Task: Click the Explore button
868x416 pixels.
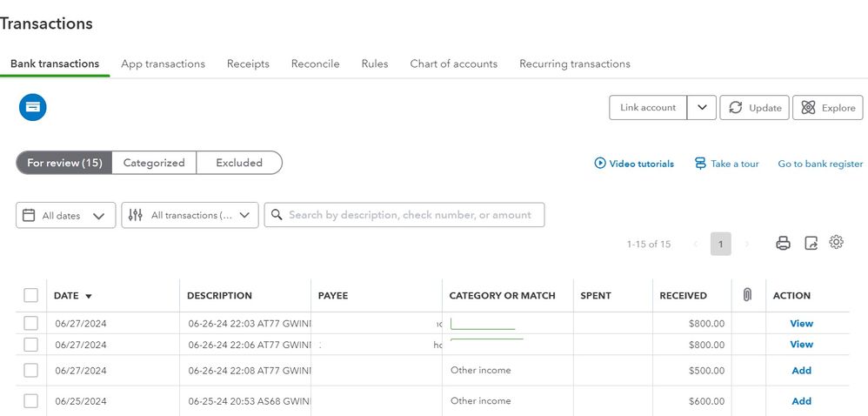Action: (x=828, y=107)
